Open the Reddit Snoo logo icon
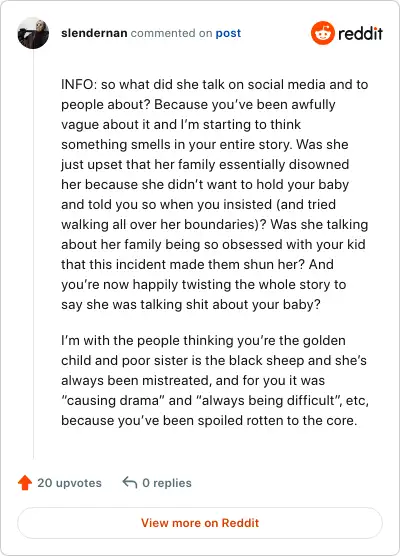400x556 pixels. (323, 33)
